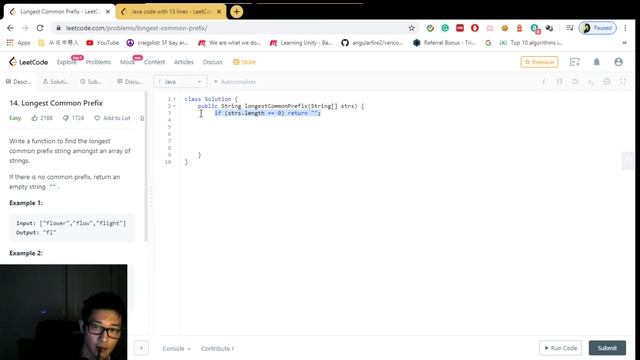This screenshot has height=360, width=640.
Task: Open the Java language dropdown
Action: click(x=180, y=82)
